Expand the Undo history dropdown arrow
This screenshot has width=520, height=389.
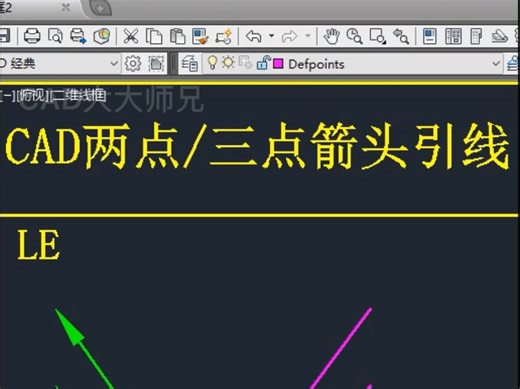click(271, 35)
